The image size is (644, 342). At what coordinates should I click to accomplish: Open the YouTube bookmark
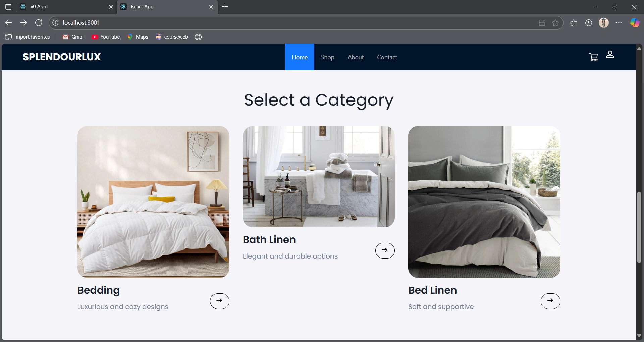[106, 37]
